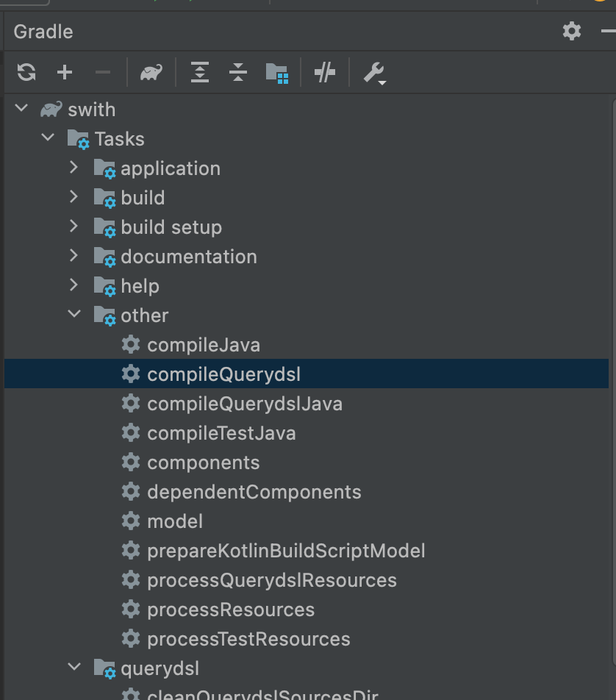
Task: Collapse the other task group
Action: coord(74,314)
